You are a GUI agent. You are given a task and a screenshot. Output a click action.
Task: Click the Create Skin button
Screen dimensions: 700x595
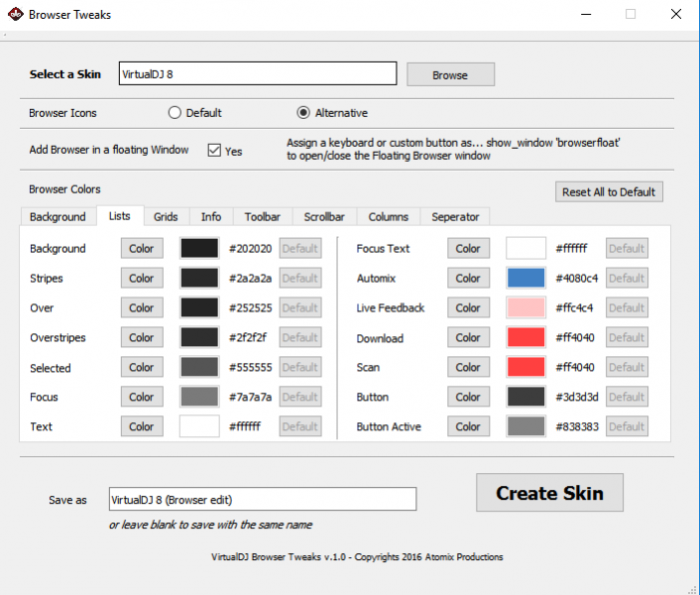point(549,493)
